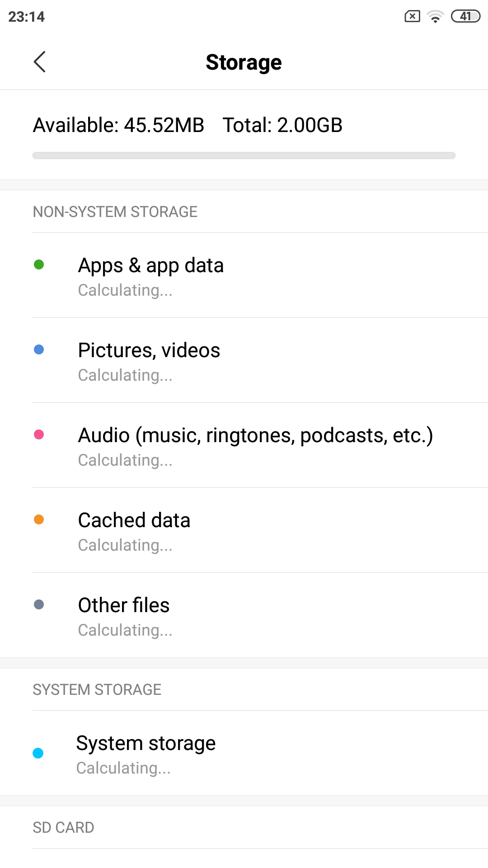488x868 pixels.
Task: Tap the battery indicator icon
Action: (x=465, y=17)
